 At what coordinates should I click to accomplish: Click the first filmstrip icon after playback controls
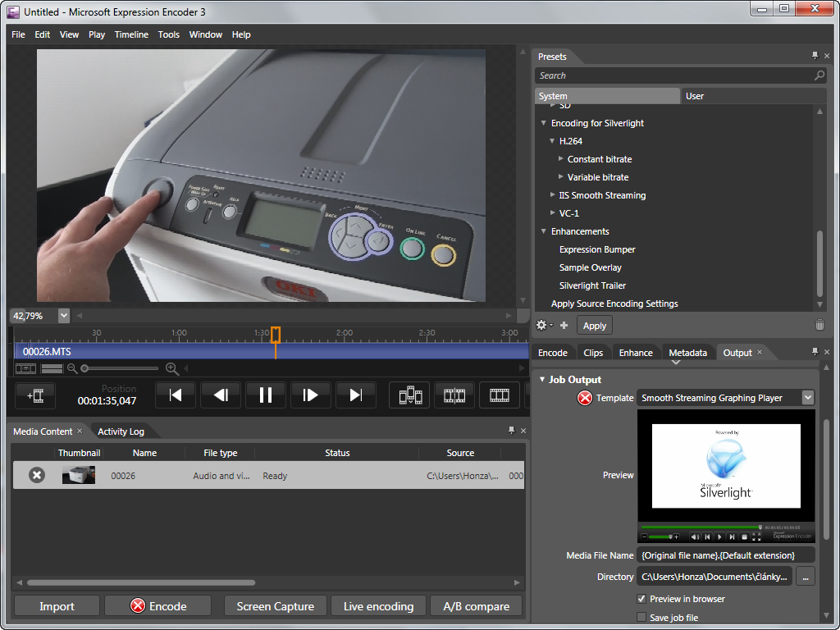410,395
